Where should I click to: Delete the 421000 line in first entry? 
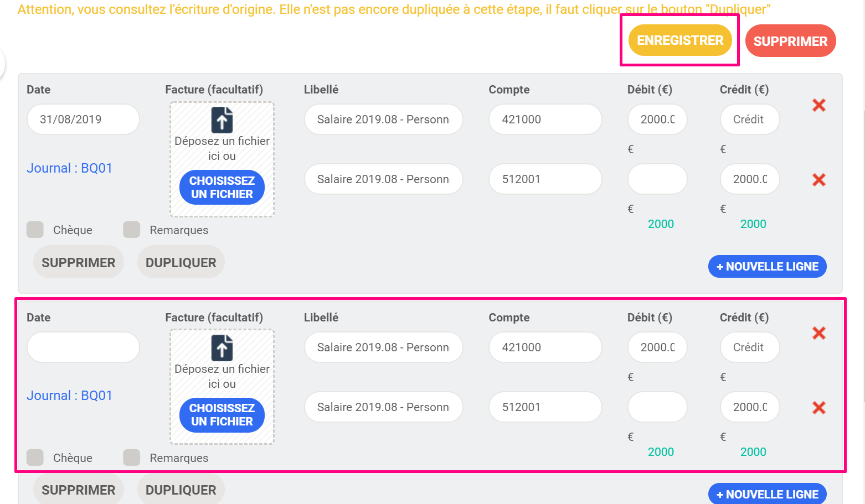(x=818, y=105)
